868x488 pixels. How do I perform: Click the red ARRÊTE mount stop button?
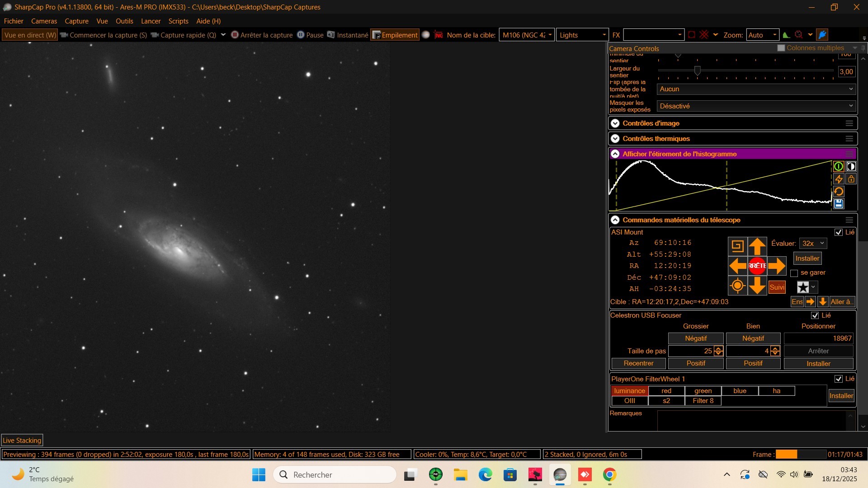pyautogui.click(x=757, y=266)
